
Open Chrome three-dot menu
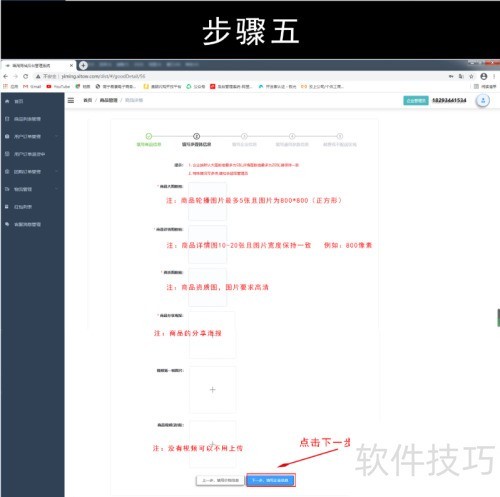point(494,76)
